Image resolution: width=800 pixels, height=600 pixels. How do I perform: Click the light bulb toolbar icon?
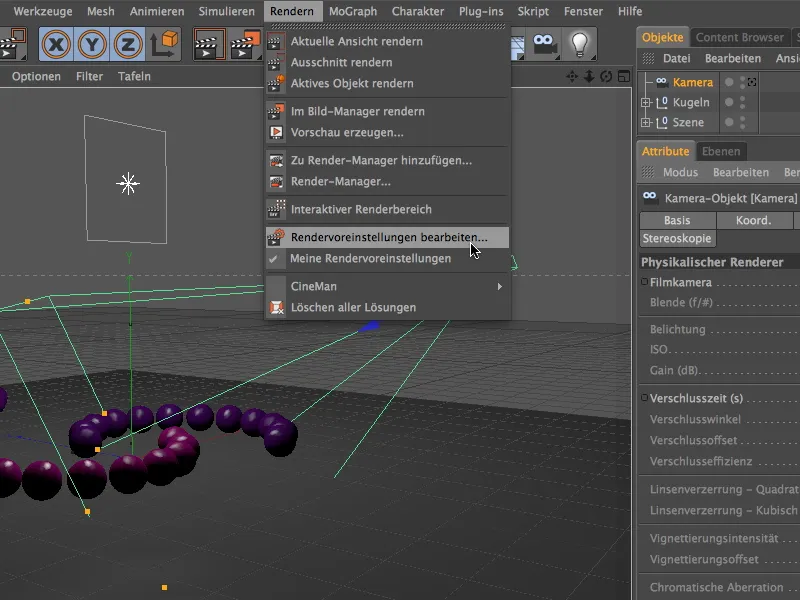pyautogui.click(x=579, y=44)
